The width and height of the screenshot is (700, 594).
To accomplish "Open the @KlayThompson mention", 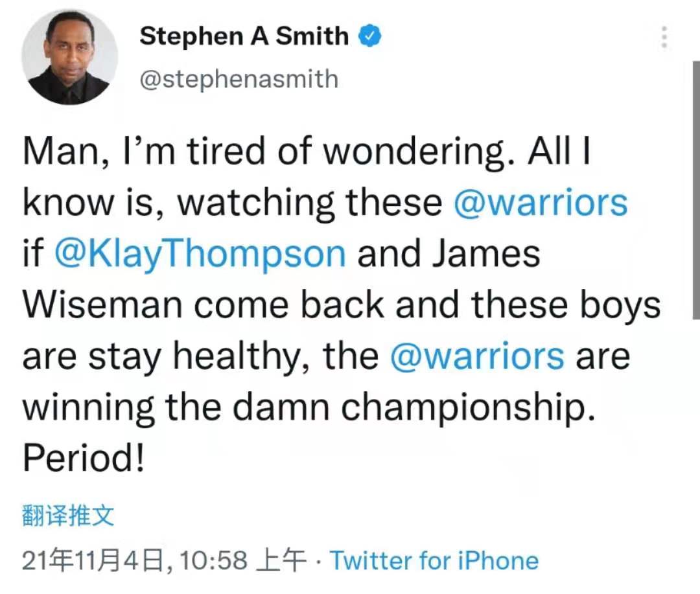I will (200, 254).
